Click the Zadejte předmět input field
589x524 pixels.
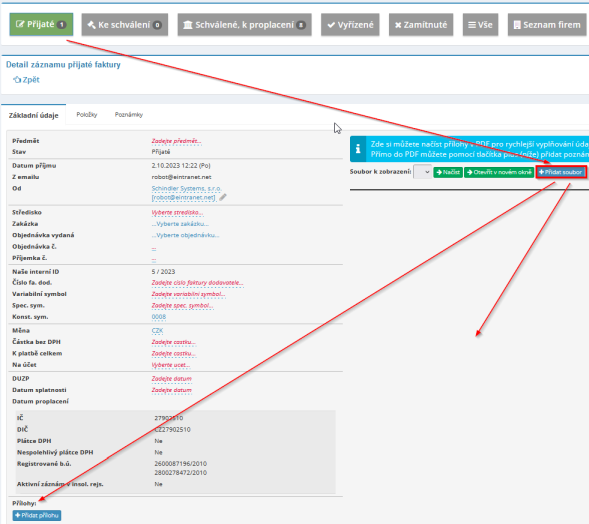click(x=176, y=141)
